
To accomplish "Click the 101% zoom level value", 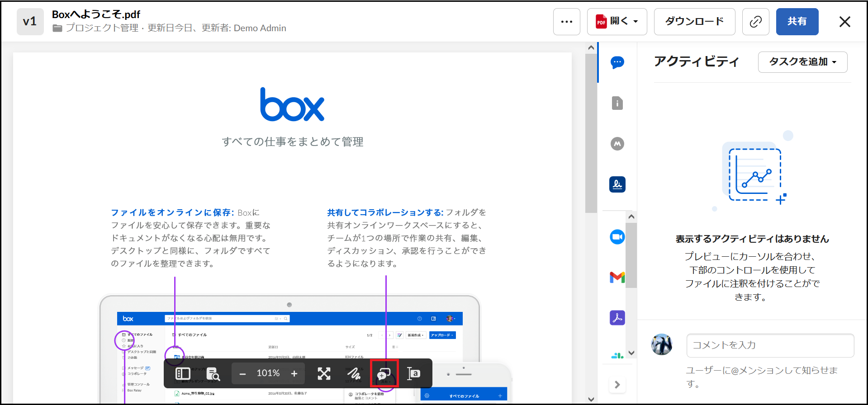I will point(268,373).
